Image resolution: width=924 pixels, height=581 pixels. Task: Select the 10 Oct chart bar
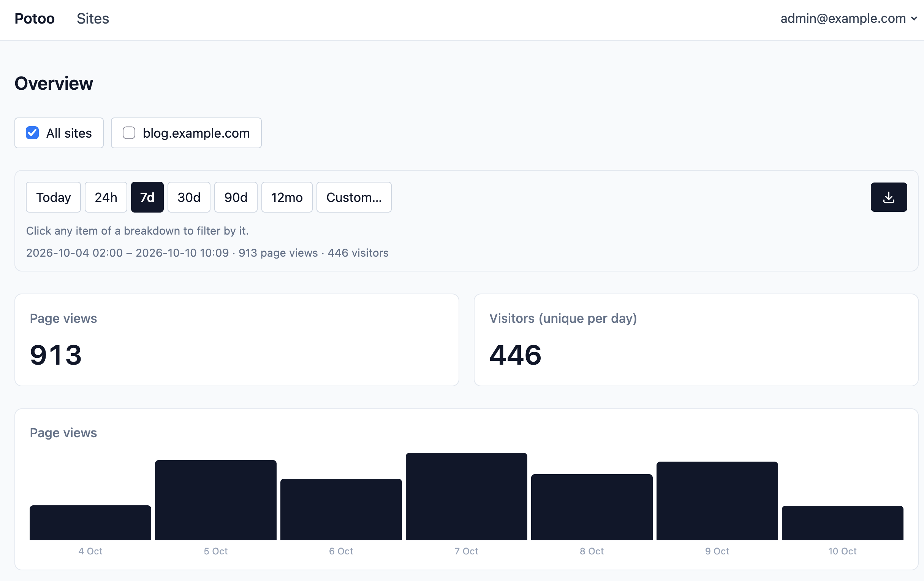[843, 523]
